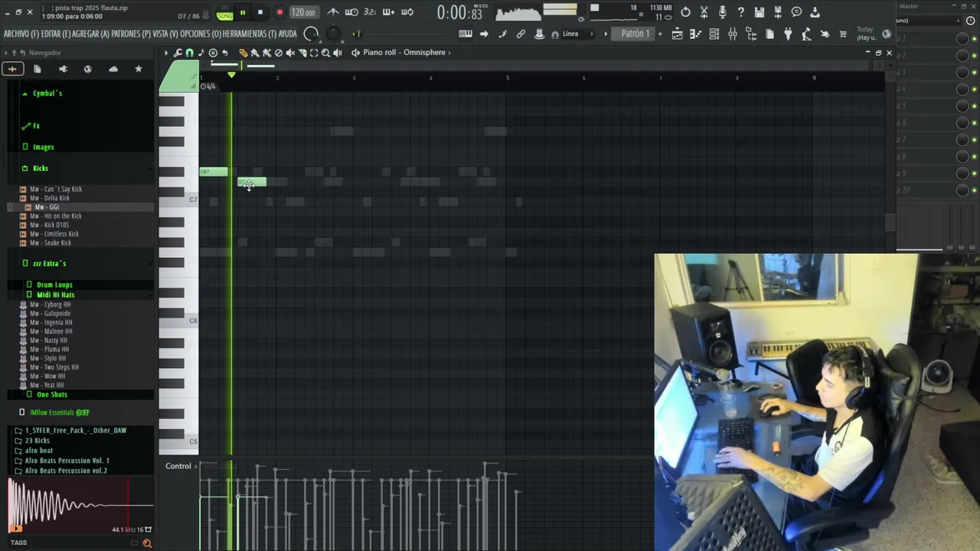Screen dimensions: 980x551
Task: Show browser plugin database tab icon
Action: point(63,69)
